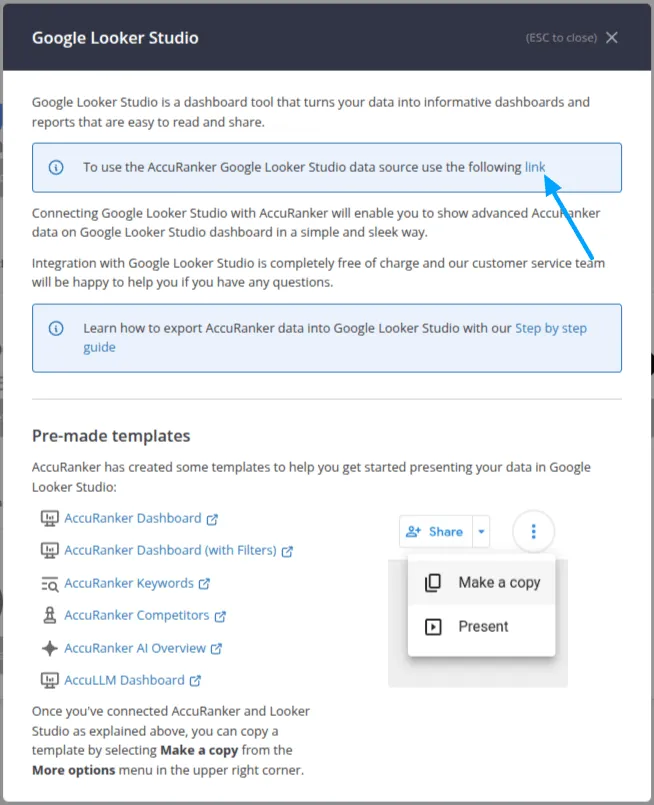Open AccuLLM Dashboard template
Viewport: 654px width, 805px height.
(124, 680)
